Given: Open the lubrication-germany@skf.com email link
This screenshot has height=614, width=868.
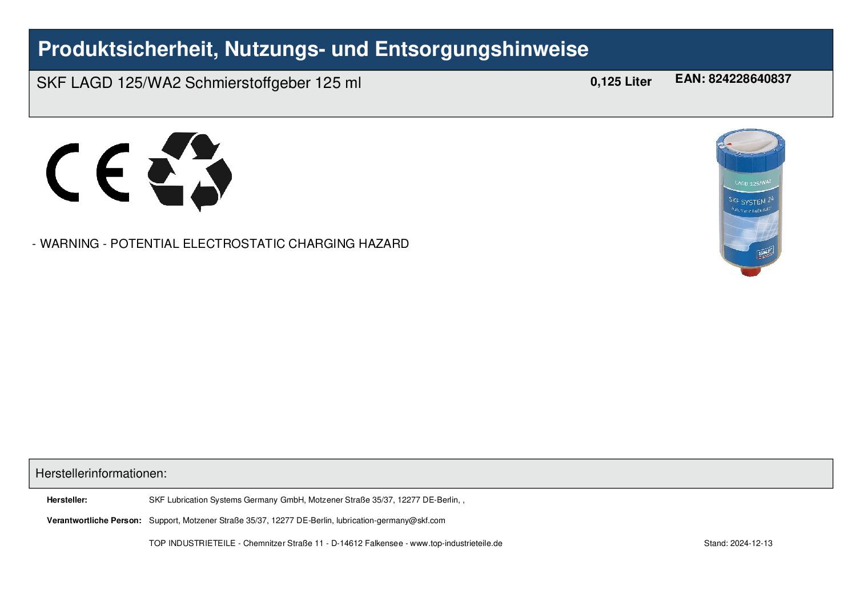Looking at the screenshot, I should click(x=391, y=520).
